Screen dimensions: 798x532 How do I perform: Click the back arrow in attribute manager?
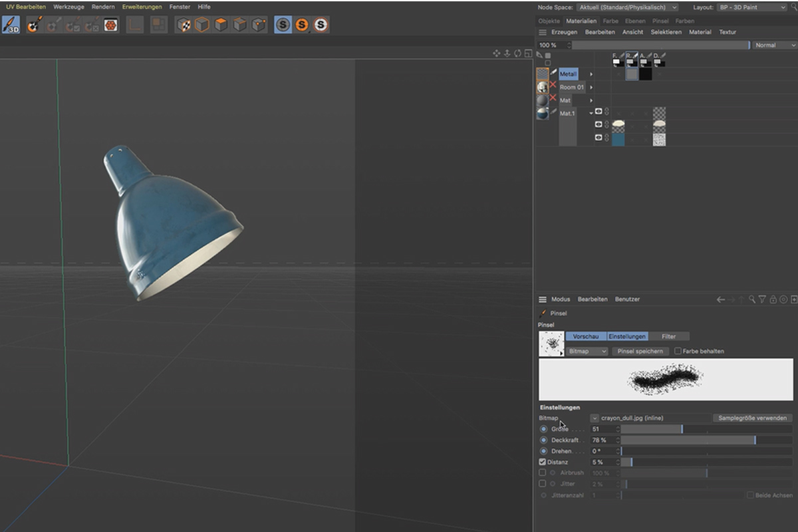(x=720, y=300)
